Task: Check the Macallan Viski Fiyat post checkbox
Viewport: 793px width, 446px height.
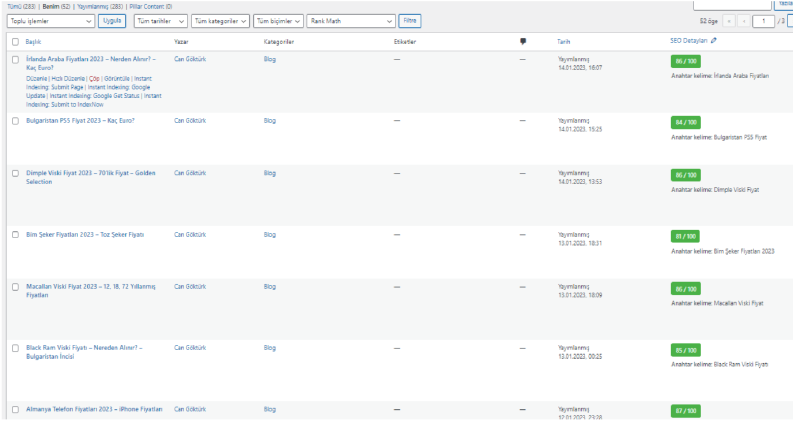Action: coord(15,287)
